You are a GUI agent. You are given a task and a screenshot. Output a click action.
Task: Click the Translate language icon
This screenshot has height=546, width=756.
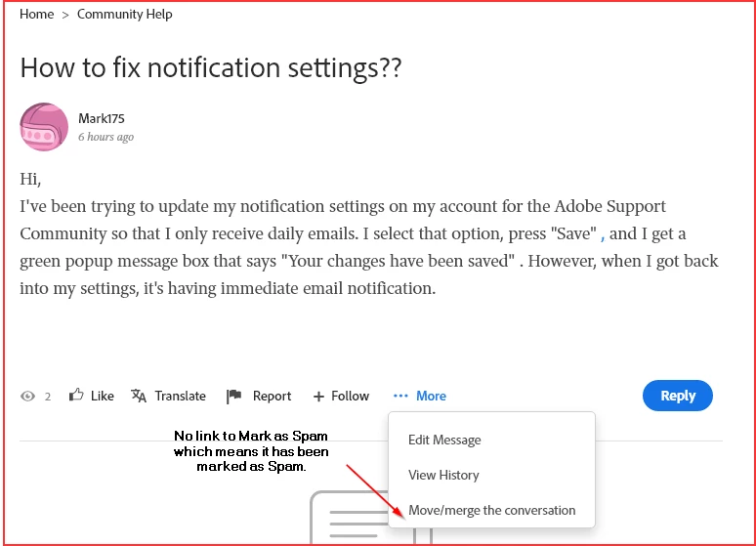point(139,396)
